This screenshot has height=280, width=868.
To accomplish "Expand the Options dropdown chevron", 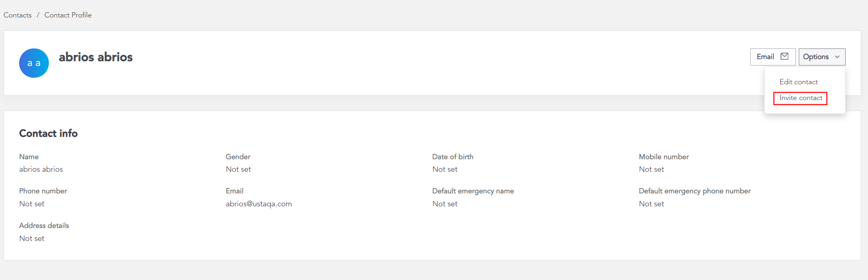I will pyautogui.click(x=837, y=57).
